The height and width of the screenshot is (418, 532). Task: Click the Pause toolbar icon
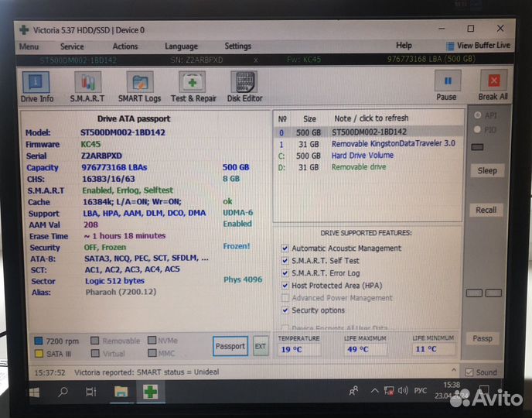pos(448,81)
